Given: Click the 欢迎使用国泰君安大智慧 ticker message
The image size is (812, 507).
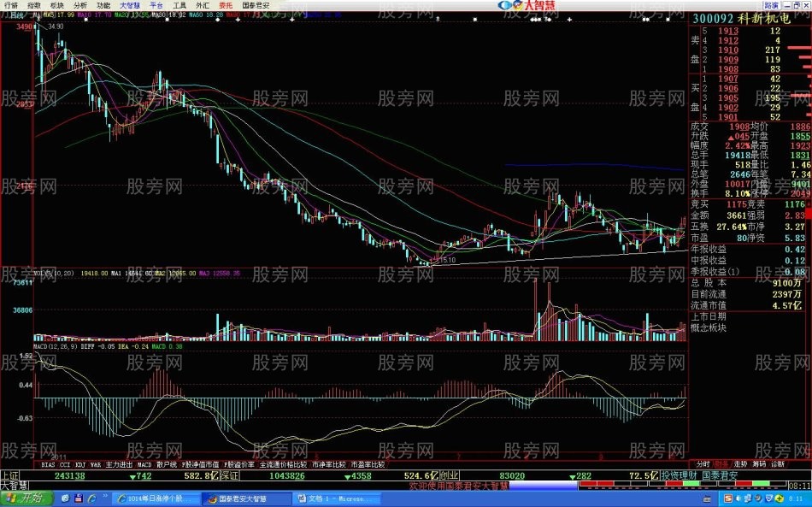Looking at the screenshot, I should click(x=459, y=486).
